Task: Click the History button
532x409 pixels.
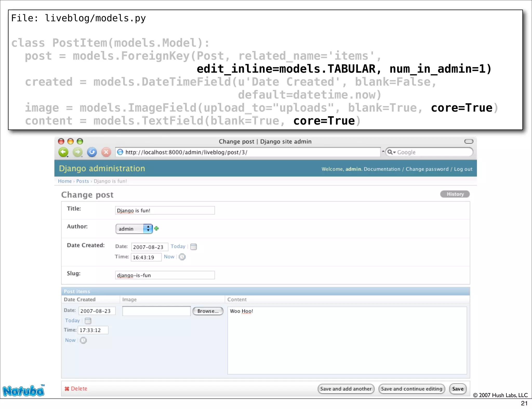Action: pos(455,194)
